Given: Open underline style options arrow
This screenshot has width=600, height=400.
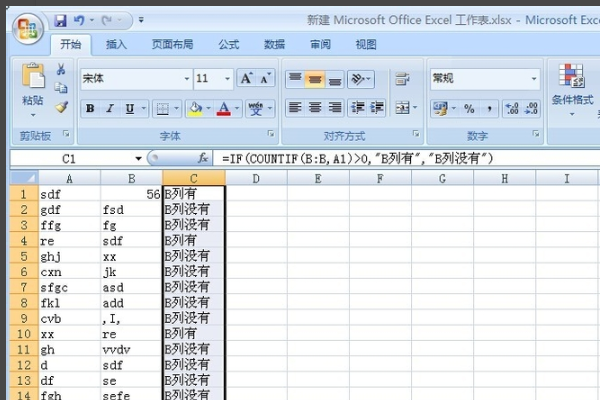Looking at the screenshot, I should pyautogui.click(x=144, y=109).
